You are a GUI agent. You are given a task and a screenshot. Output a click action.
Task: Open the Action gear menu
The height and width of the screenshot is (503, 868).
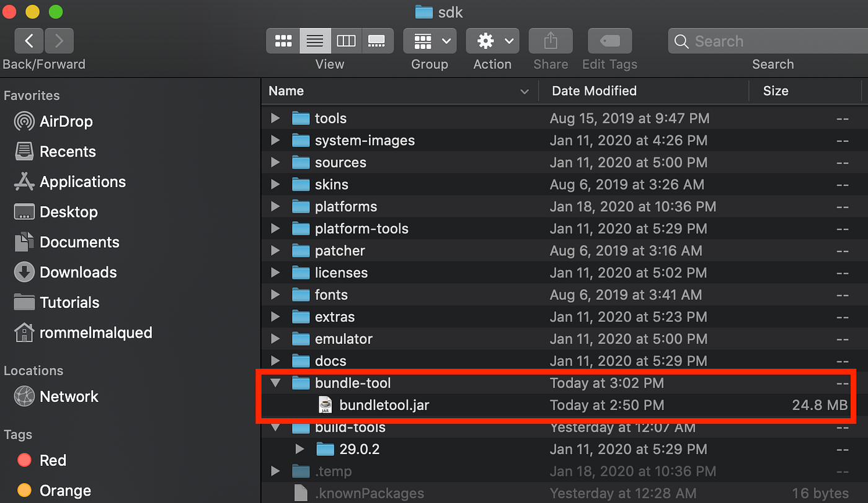[x=492, y=40]
